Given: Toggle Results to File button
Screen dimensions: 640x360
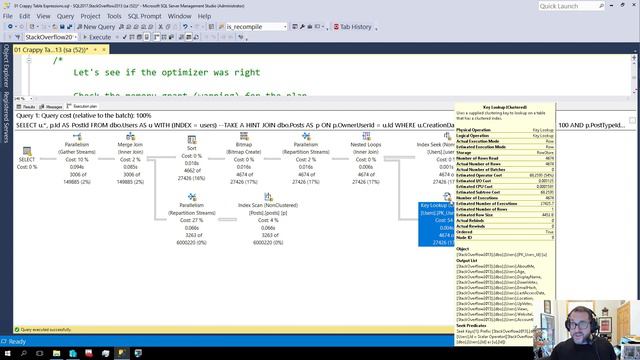Looking at the screenshot, I should pyautogui.click(x=196, y=37).
